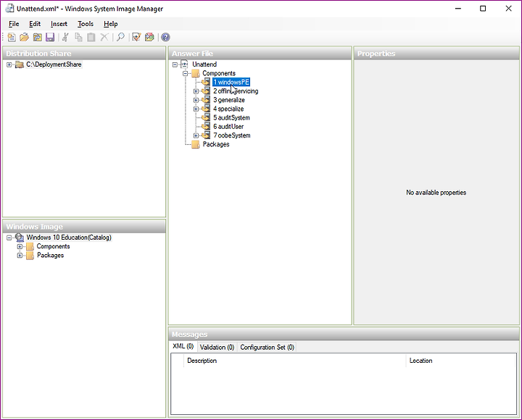Collapse the Unattend root node
Viewport: 522px width, 420px height.
[175, 65]
